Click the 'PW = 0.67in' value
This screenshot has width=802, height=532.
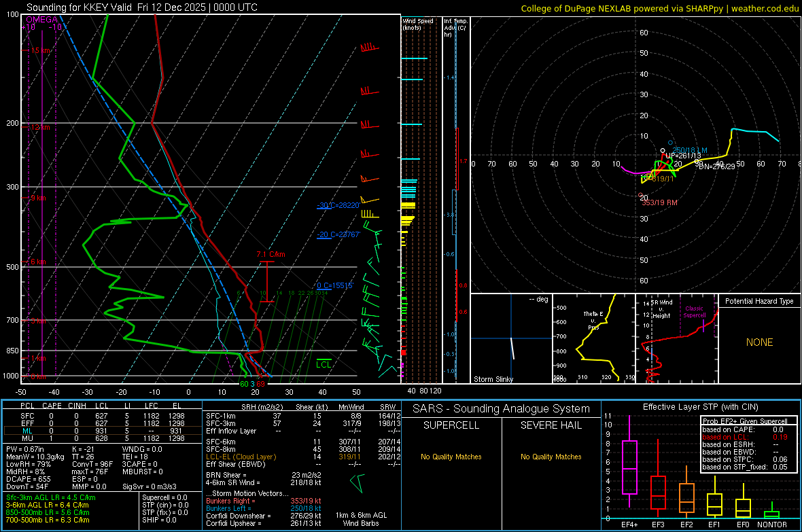point(25,449)
